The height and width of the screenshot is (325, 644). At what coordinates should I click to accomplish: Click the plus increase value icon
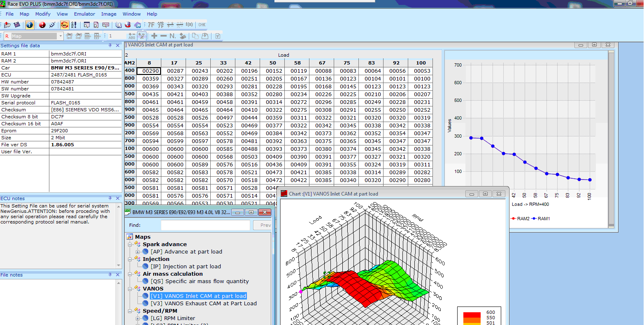[x=154, y=36]
